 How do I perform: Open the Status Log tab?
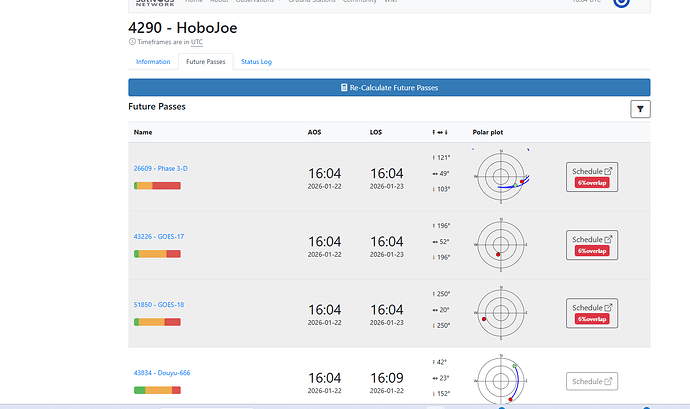(256, 62)
